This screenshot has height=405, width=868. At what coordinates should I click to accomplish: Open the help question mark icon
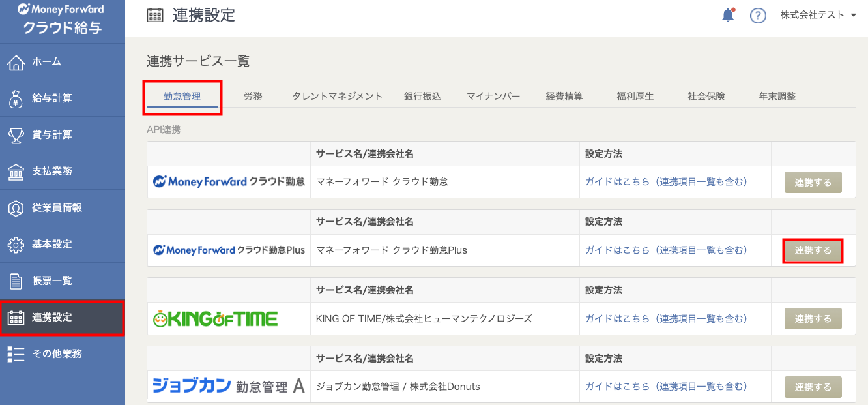tap(758, 16)
